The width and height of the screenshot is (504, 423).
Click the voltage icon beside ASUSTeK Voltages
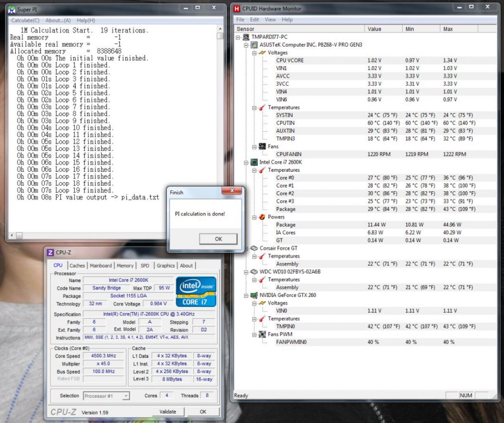click(262, 52)
